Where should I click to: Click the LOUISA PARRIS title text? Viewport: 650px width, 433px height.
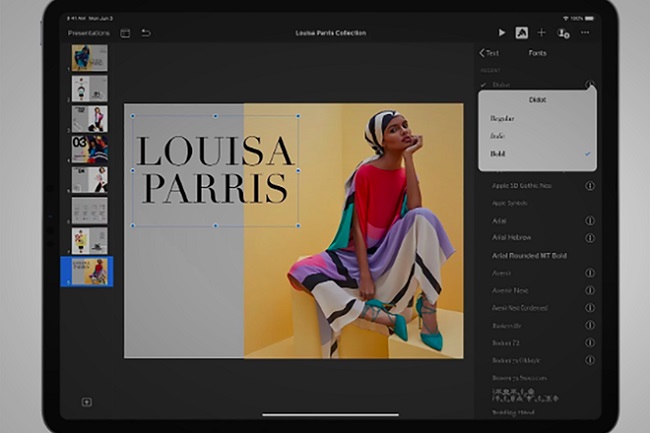(215, 169)
